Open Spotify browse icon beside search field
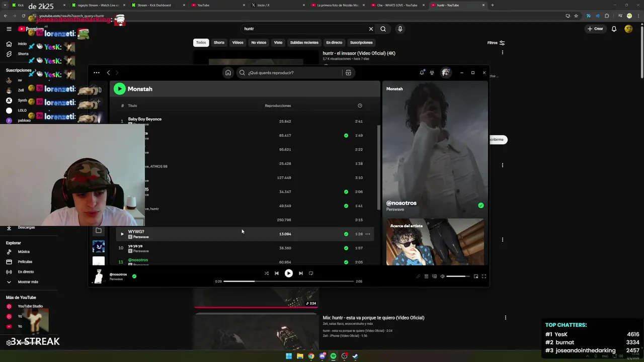 coord(348,72)
